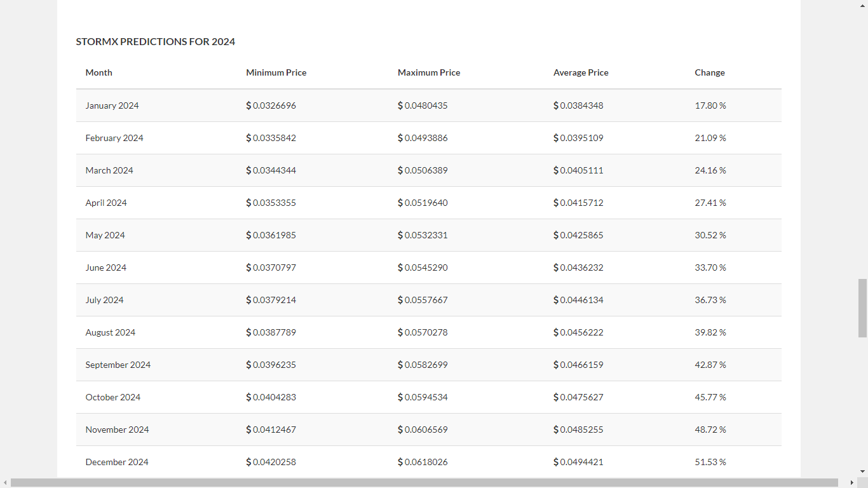The height and width of the screenshot is (488, 868).
Task: Click November minimum price $0.0412467
Action: (271, 430)
